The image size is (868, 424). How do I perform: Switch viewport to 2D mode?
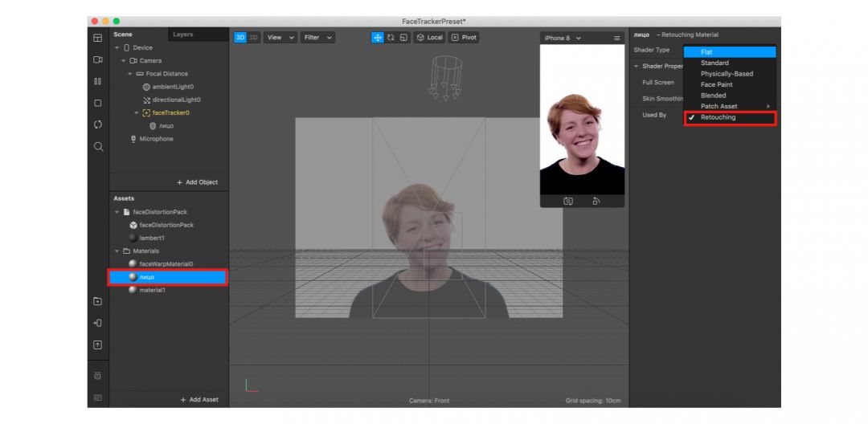tap(254, 38)
